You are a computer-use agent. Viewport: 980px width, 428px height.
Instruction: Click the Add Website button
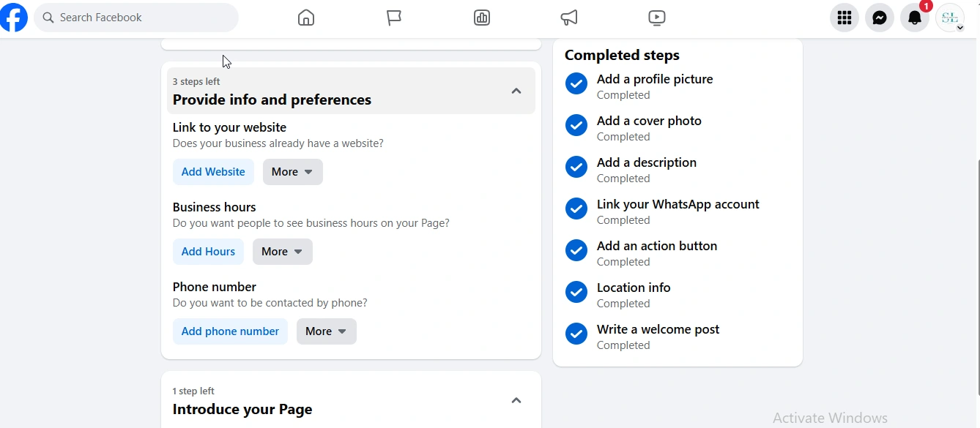213,172
